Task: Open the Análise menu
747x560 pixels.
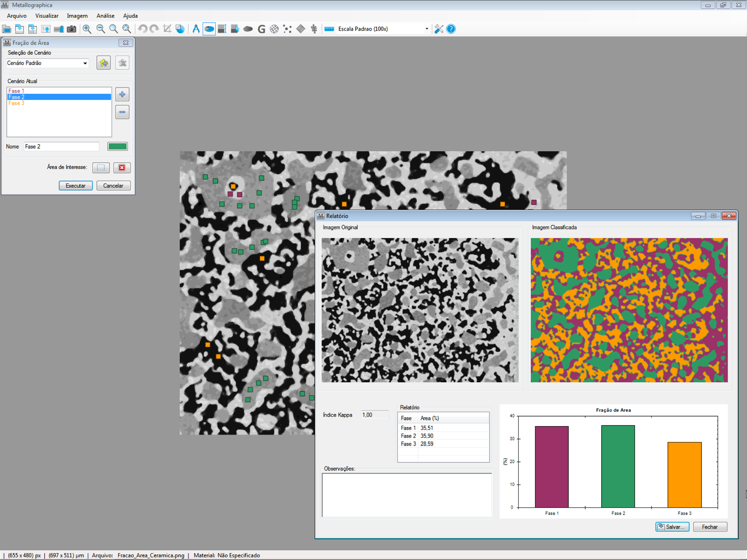Action: [105, 16]
